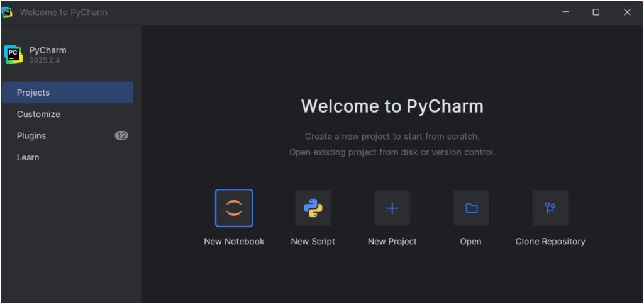Click the Jupyter New Notebook icon
Image resolution: width=644 pixels, height=304 pixels.
[234, 208]
